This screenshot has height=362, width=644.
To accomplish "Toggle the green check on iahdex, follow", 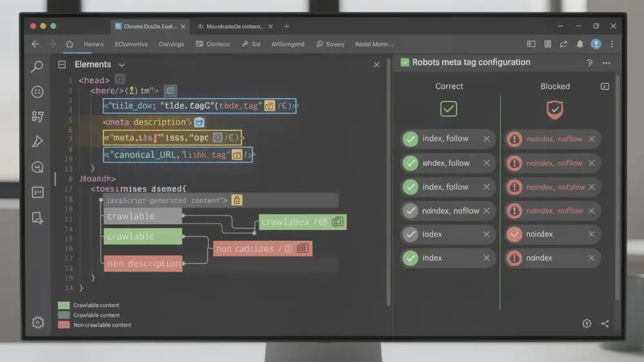I will click(x=410, y=163).
